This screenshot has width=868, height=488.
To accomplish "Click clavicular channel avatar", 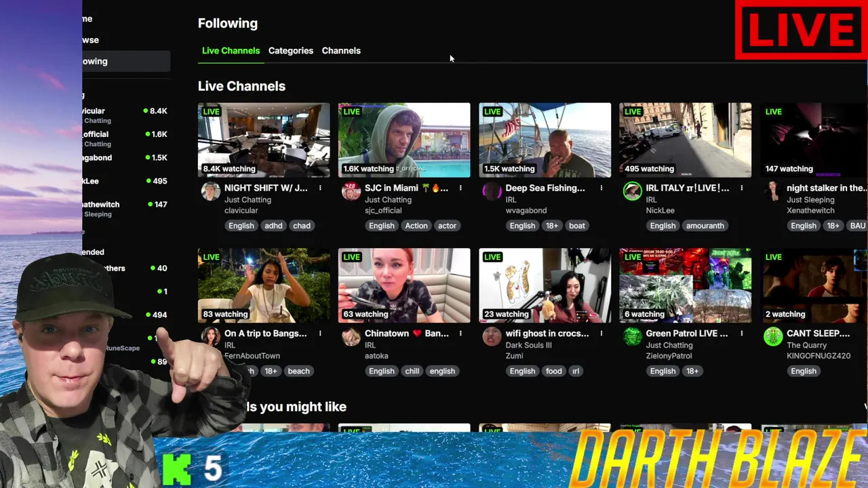I will 211,191.
